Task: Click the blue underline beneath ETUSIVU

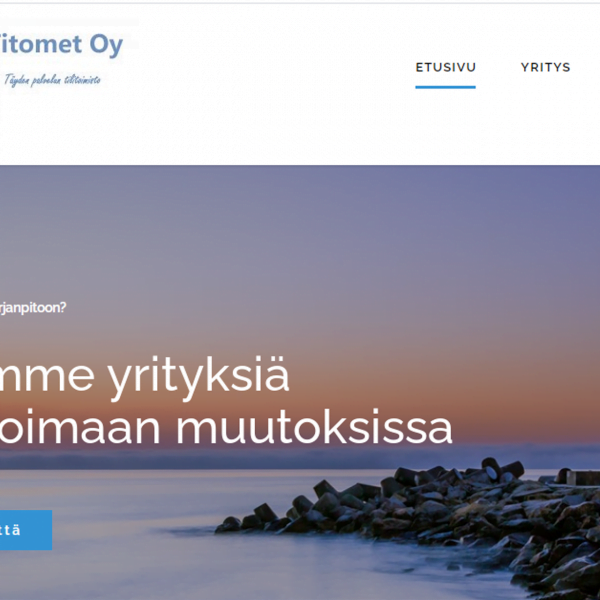Action: pyautogui.click(x=445, y=87)
